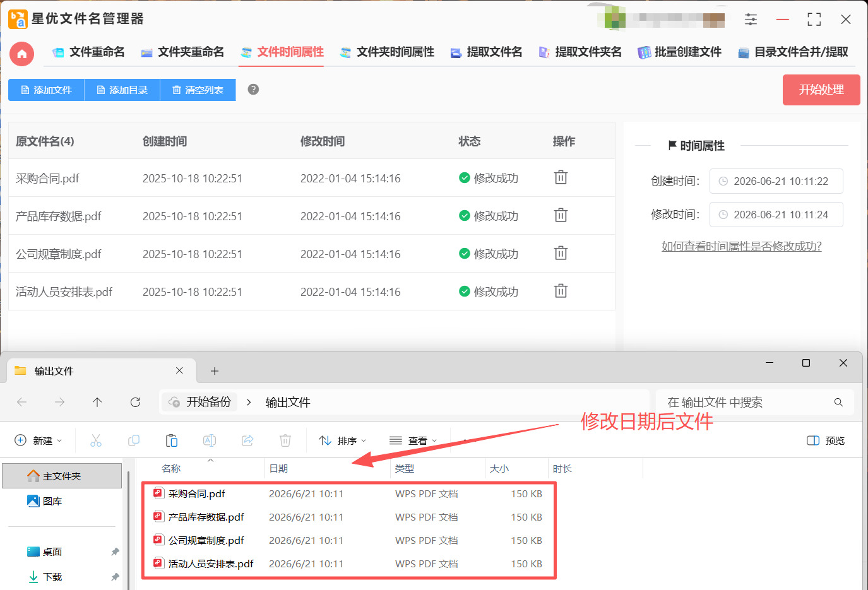Click the red home icon

coord(22,54)
